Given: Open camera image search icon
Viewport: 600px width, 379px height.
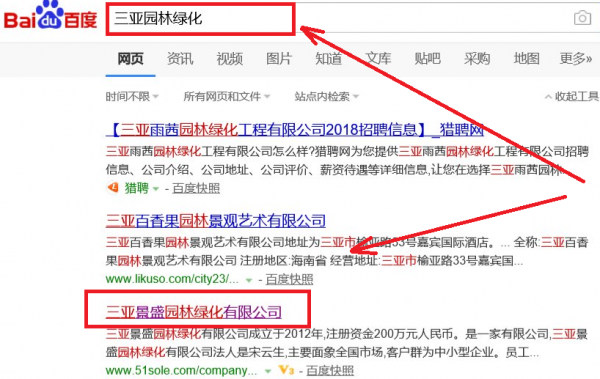Looking at the screenshot, I should 582,18.
